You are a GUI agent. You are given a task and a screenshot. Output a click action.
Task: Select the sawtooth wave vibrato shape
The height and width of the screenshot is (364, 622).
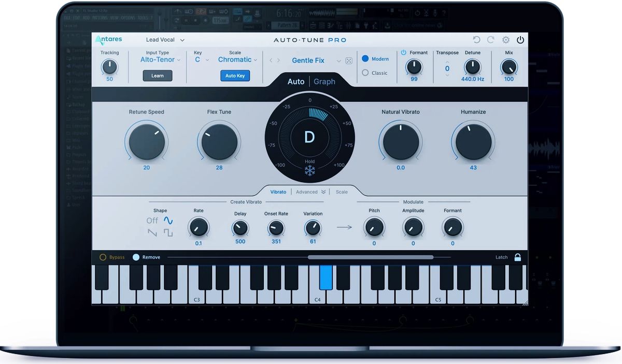(x=152, y=233)
